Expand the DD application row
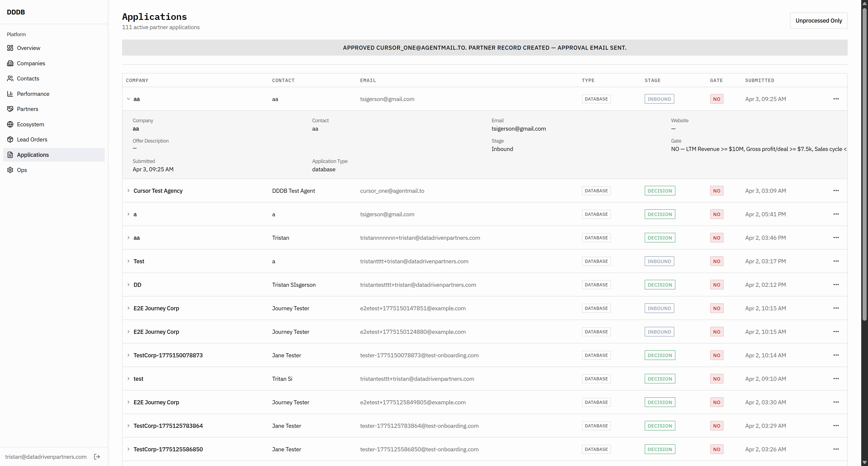The height and width of the screenshot is (466, 868). pyautogui.click(x=128, y=285)
